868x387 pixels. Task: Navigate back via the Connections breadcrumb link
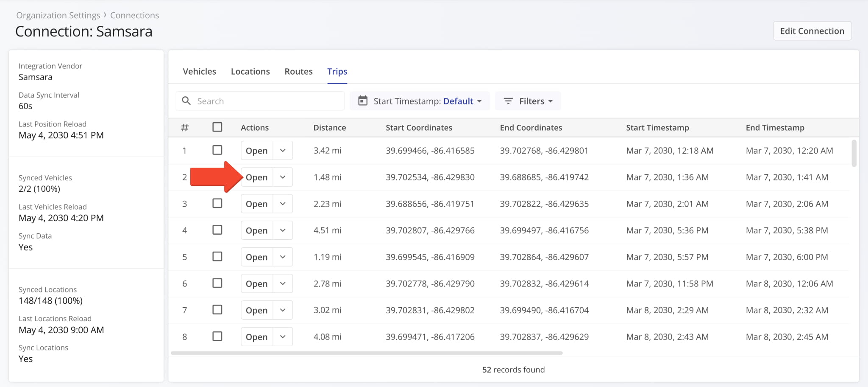pos(134,15)
